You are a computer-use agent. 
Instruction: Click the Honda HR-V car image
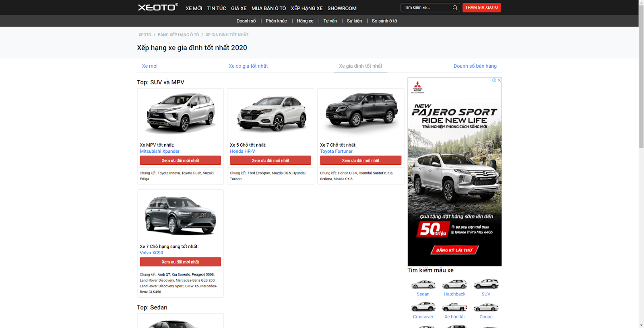click(272, 113)
